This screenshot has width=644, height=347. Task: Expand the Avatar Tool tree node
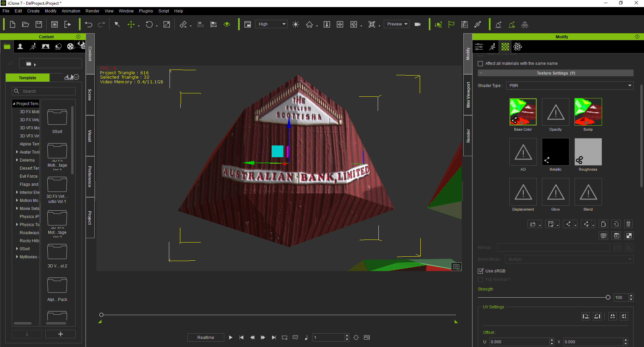tap(17, 152)
